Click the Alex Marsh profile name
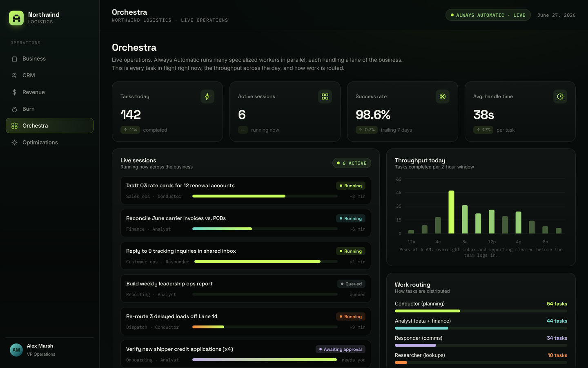 [x=40, y=346]
